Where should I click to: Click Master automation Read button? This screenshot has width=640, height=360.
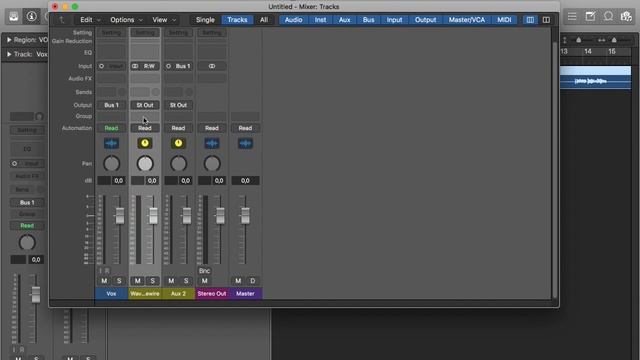click(x=245, y=128)
